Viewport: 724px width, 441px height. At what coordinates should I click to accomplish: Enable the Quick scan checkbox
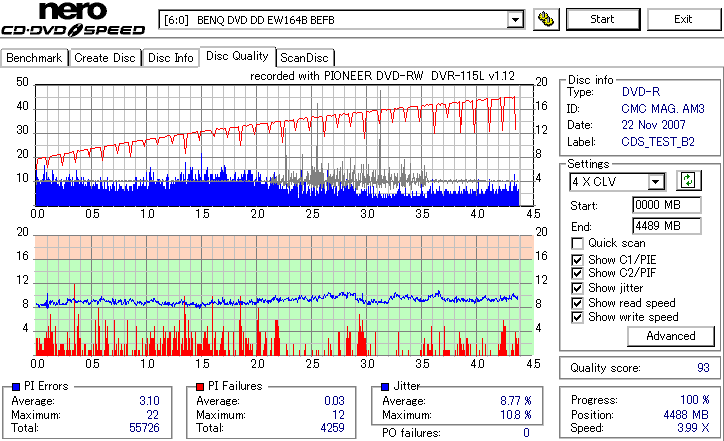(577, 243)
